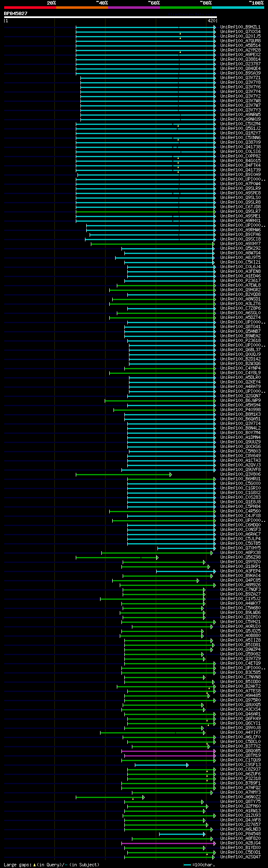Select hit label UniRef100_Q38709
This screenshot has height=868, width=268.
click(240, 142)
